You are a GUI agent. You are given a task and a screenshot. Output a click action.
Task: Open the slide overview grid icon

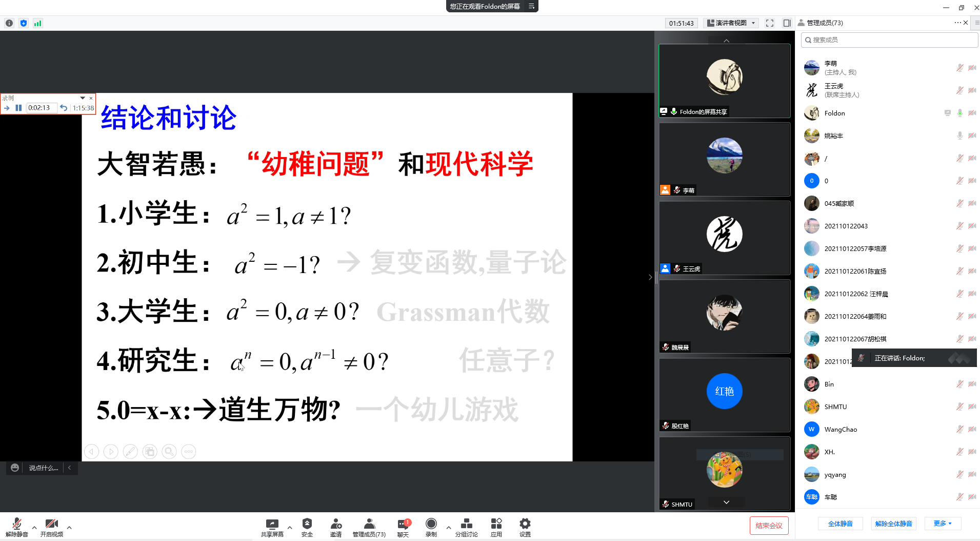pos(150,452)
